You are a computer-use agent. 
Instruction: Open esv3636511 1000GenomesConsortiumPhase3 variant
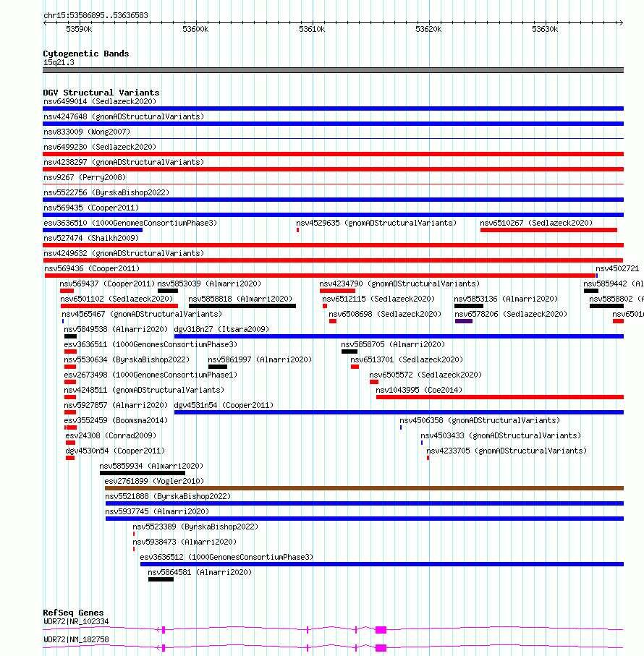[151, 344]
